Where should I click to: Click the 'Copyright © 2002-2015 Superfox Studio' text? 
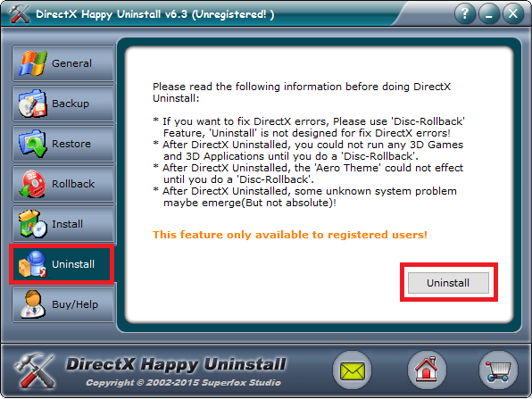tap(183, 383)
